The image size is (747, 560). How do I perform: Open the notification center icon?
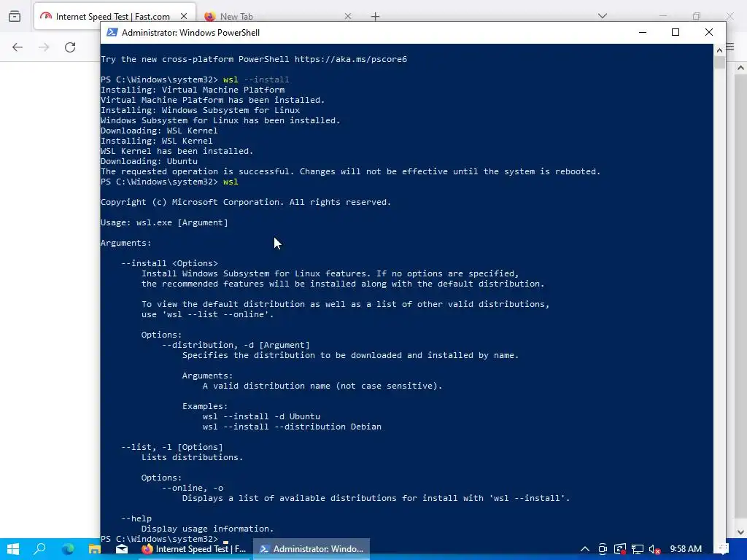coord(723,549)
